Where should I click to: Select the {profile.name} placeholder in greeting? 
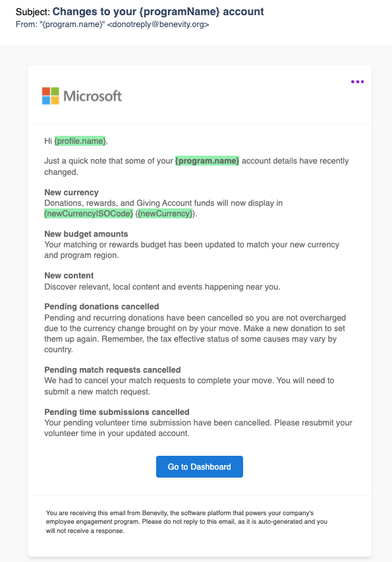(80, 141)
